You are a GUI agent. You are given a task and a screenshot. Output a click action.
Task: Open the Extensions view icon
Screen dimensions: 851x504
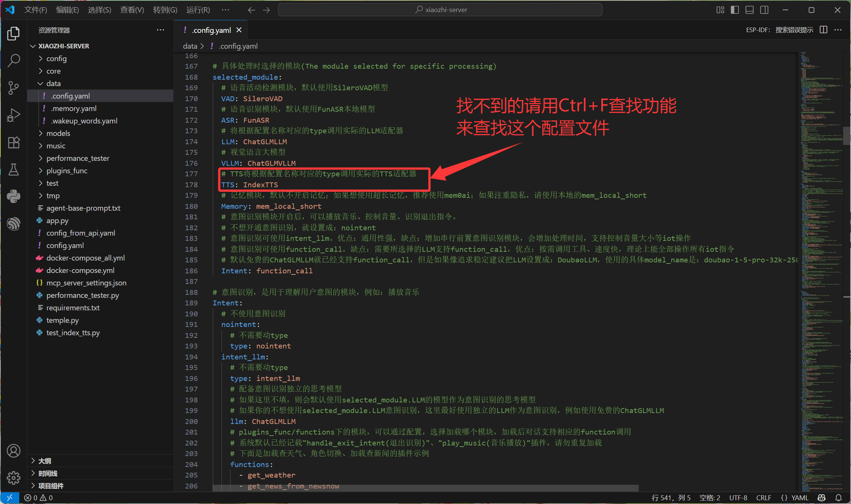(x=14, y=142)
